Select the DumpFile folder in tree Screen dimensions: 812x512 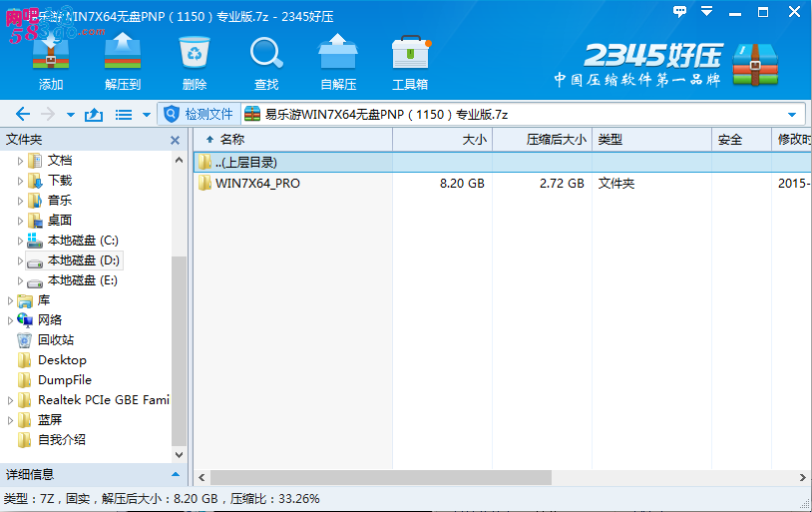click(65, 380)
